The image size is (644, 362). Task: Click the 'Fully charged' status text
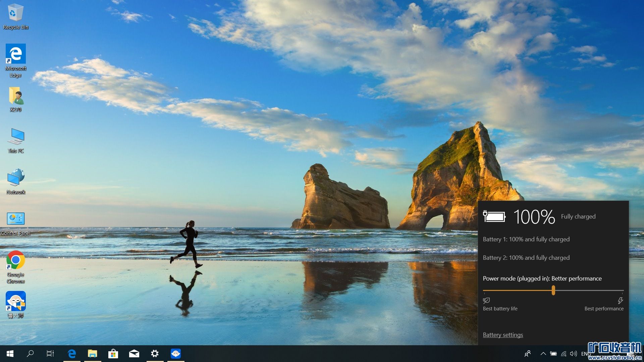point(578,217)
